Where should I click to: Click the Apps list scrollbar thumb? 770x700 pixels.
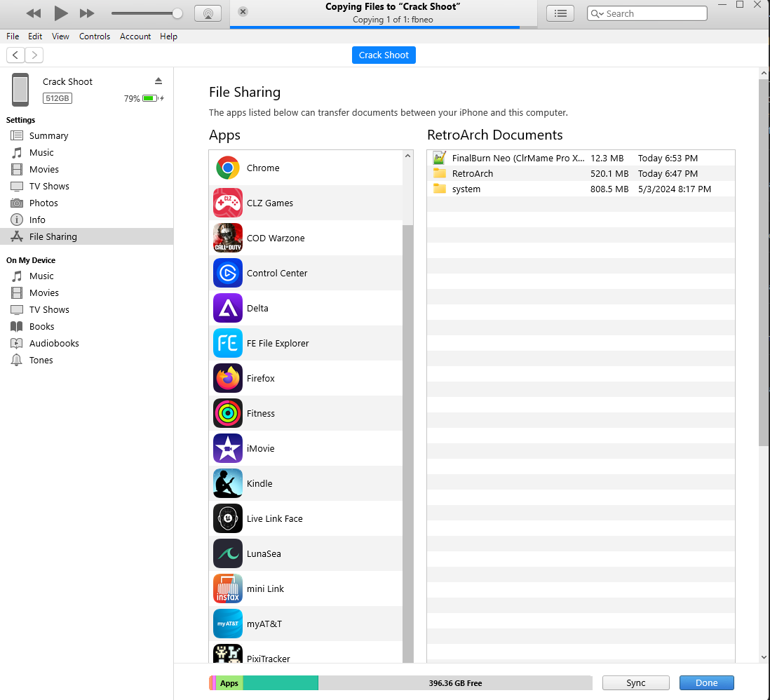coord(407,443)
